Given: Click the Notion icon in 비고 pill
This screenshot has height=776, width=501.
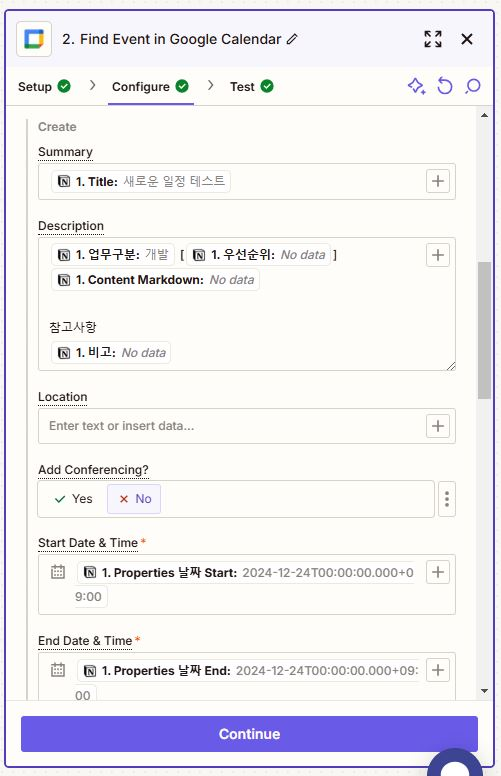Looking at the screenshot, I should click(x=64, y=352).
